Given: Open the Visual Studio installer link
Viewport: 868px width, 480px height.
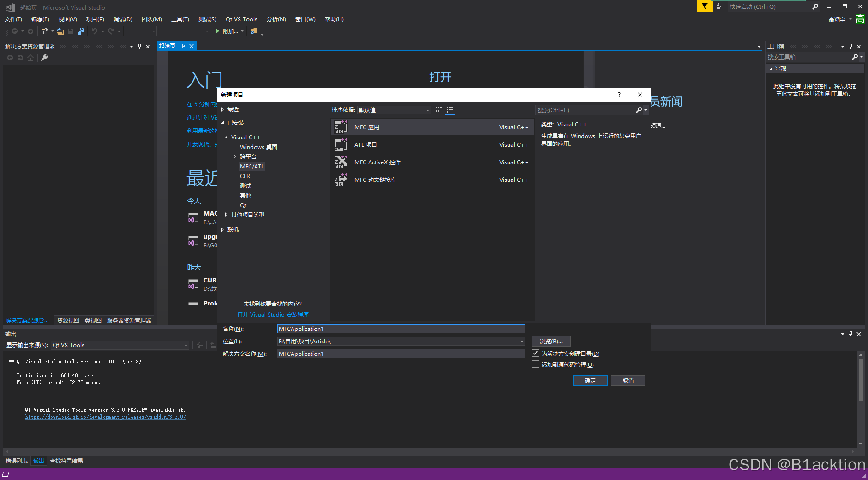Looking at the screenshot, I should pos(273,314).
